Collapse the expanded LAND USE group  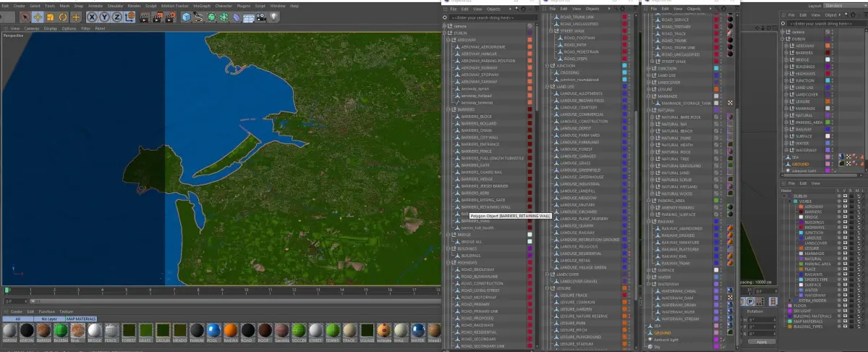tap(546, 86)
